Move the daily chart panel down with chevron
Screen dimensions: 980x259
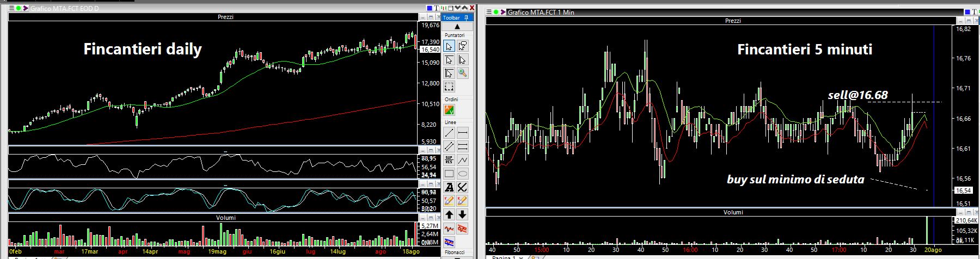pyautogui.click(x=457, y=8)
